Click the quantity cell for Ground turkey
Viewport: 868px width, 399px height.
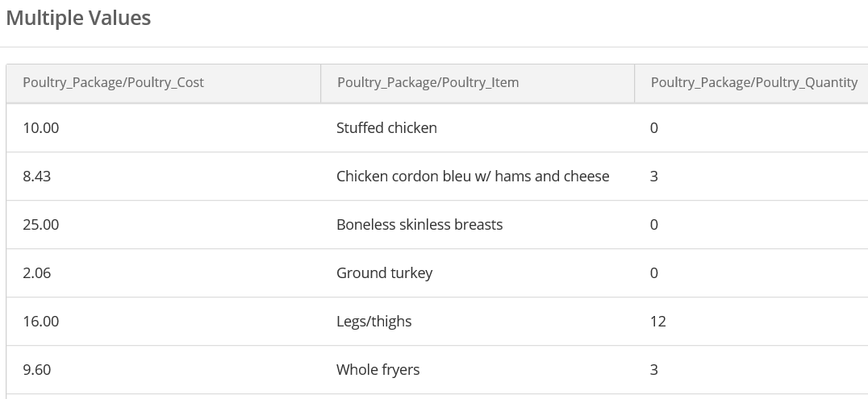[x=654, y=272]
